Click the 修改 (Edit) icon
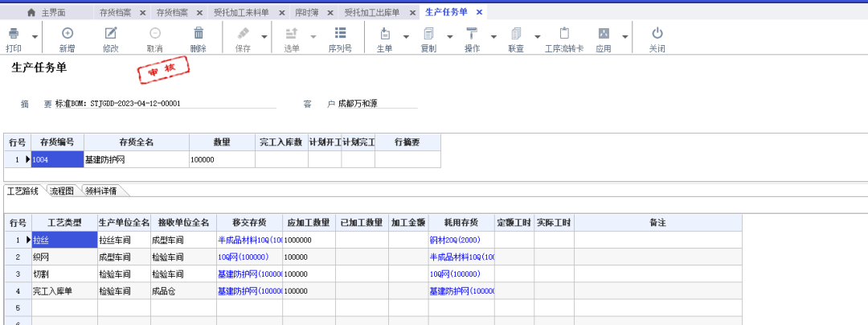The height and width of the screenshot is (325, 868). click(111, 34)
